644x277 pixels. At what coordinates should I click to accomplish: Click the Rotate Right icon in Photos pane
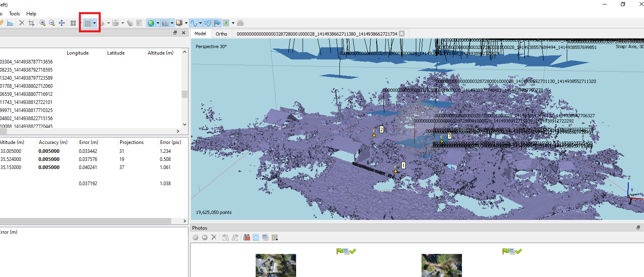[x=226, y=237]
